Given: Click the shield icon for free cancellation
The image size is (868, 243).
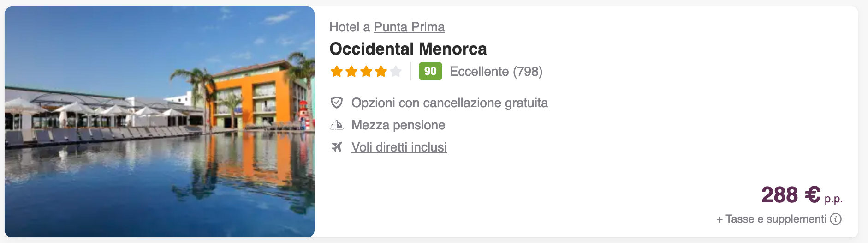Looking at the screenshot, I should pos(337,103).
